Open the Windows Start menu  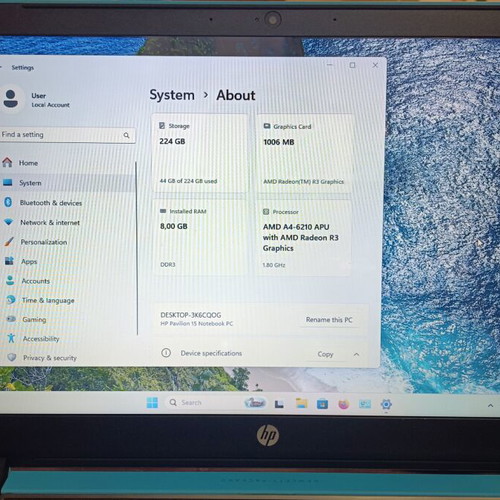point(152,403)
